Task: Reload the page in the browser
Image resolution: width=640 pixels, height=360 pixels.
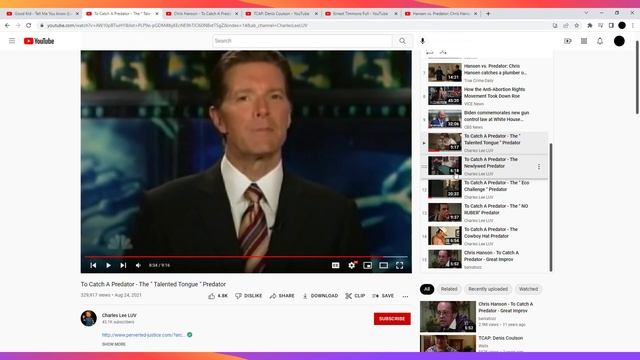Action: click(29, 25)
